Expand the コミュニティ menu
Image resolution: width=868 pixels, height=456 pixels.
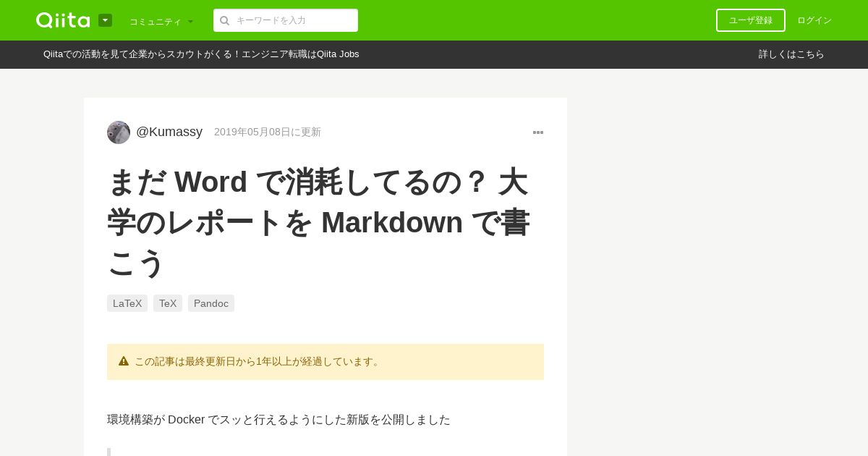(161, 22)
